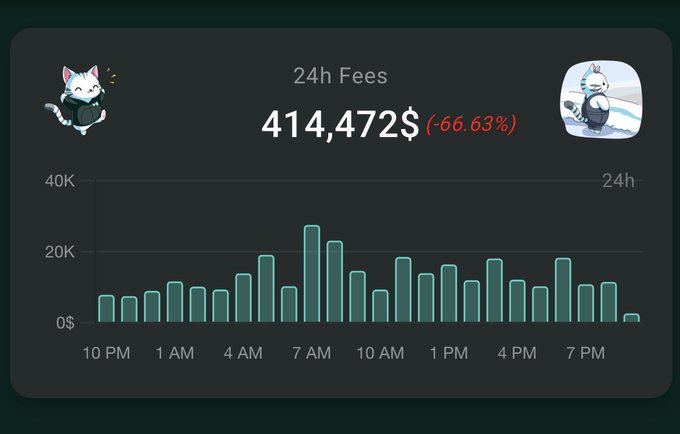
Task: Select the 2 AM bar in chart
Action: pyautogui.click(x=198, y=304)
